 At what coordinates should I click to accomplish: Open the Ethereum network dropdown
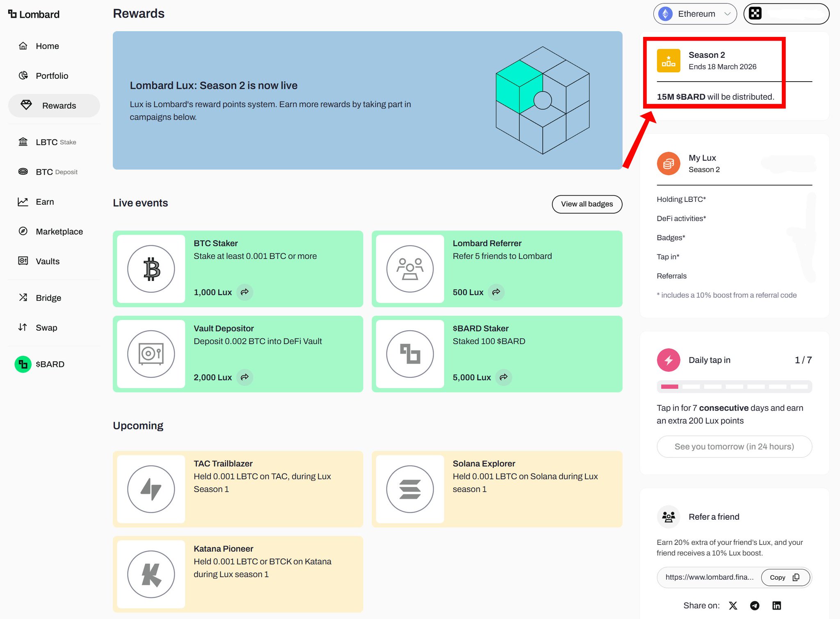coord(695,14)
